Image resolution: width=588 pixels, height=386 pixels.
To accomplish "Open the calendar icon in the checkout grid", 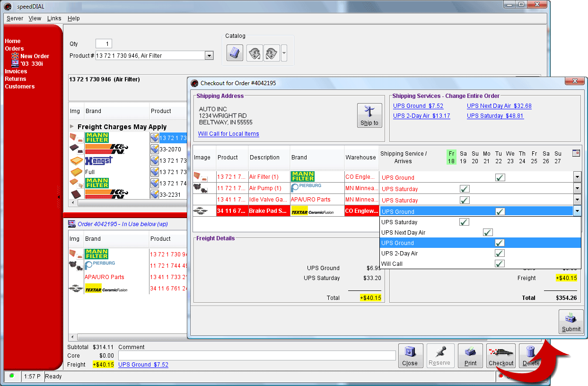I will tap(576, 153).
